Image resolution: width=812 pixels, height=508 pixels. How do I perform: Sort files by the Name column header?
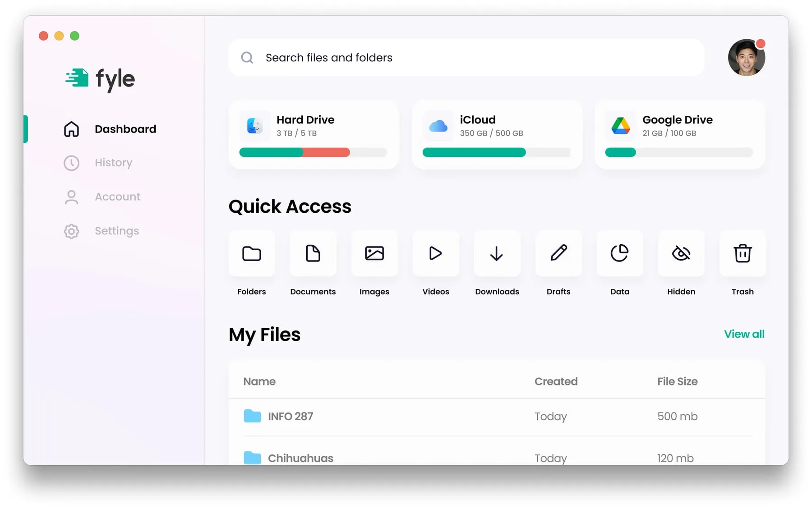coord(259,381)
